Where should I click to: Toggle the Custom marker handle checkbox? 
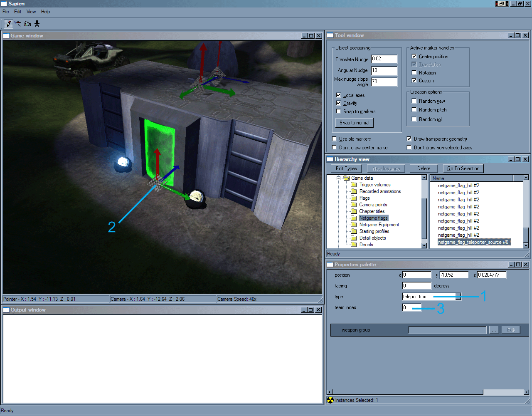[x=414, y=81]
